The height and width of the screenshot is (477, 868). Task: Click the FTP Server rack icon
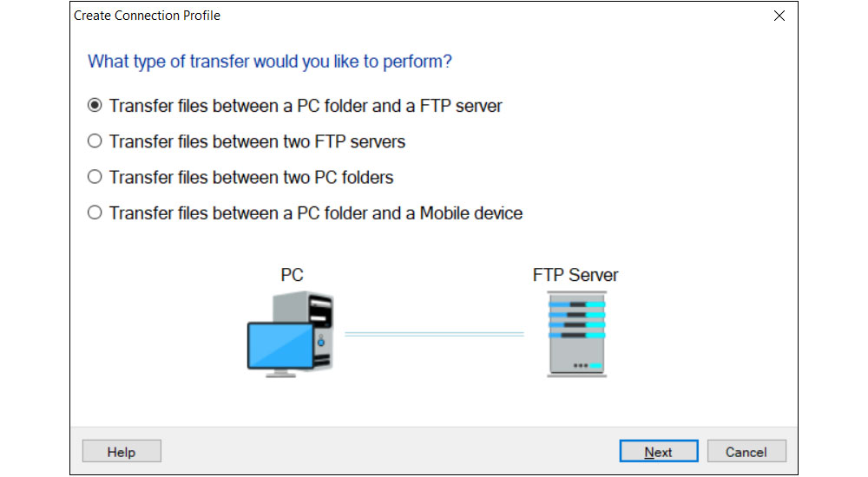[576, 333]
